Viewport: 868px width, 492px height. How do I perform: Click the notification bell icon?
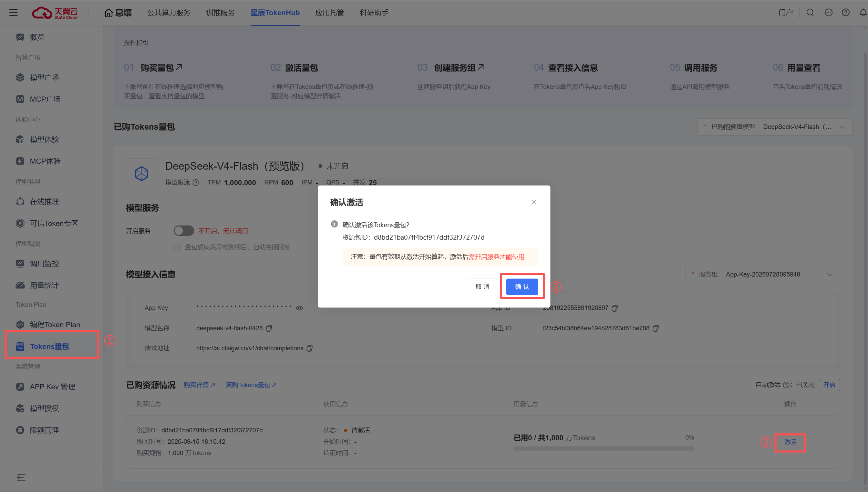(x=863, y=13)
